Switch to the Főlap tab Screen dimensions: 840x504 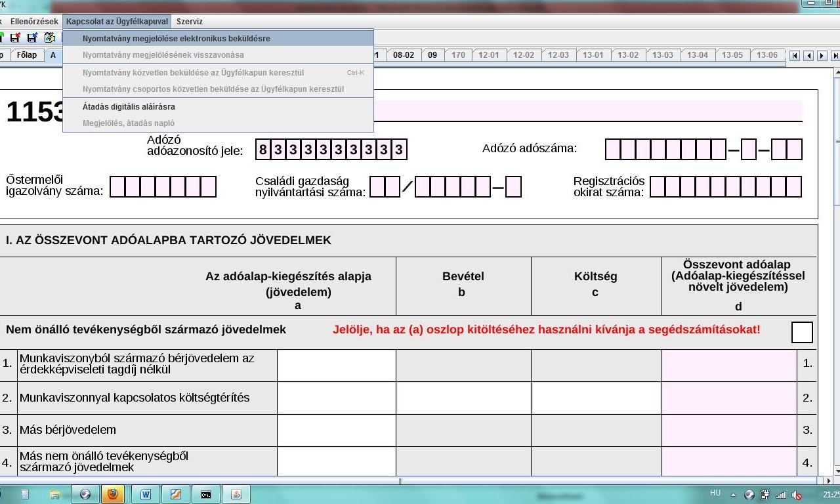[27, 55]
